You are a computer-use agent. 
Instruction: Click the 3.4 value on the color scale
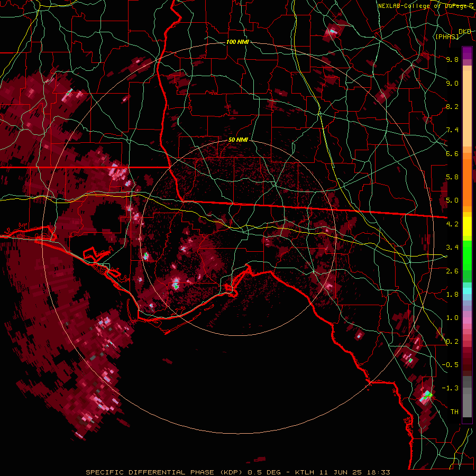click(452, 248)
